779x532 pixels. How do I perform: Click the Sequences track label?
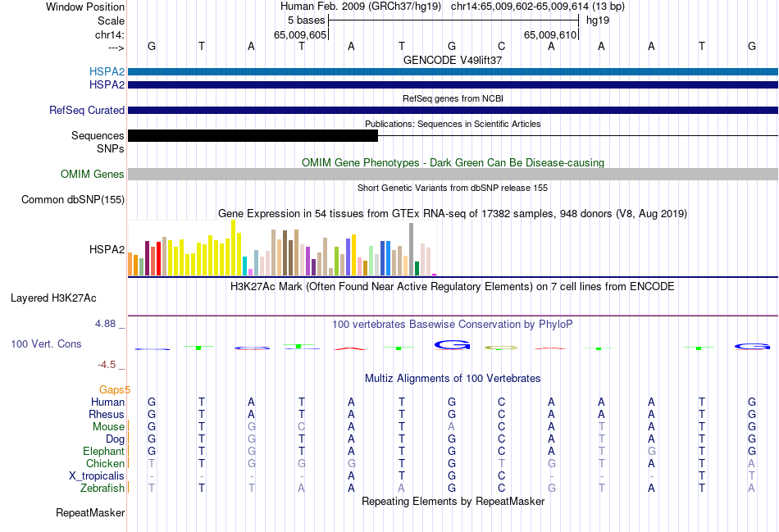click(98, 135)
